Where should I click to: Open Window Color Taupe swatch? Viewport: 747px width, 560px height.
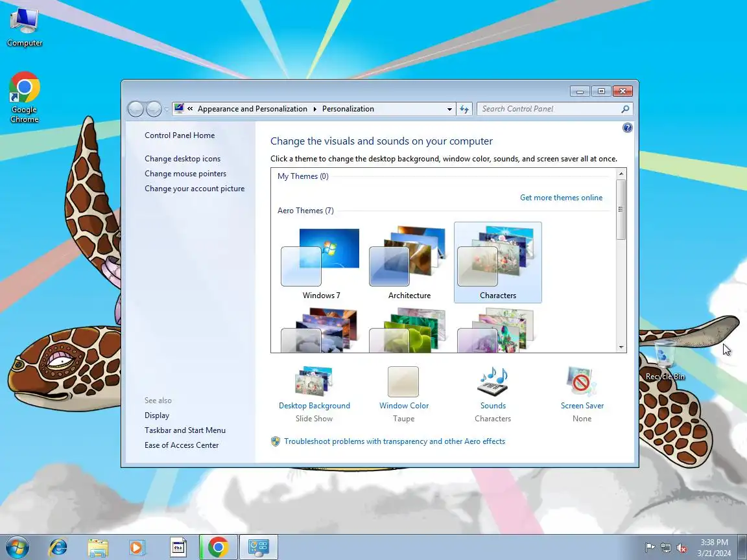point(403,381)
